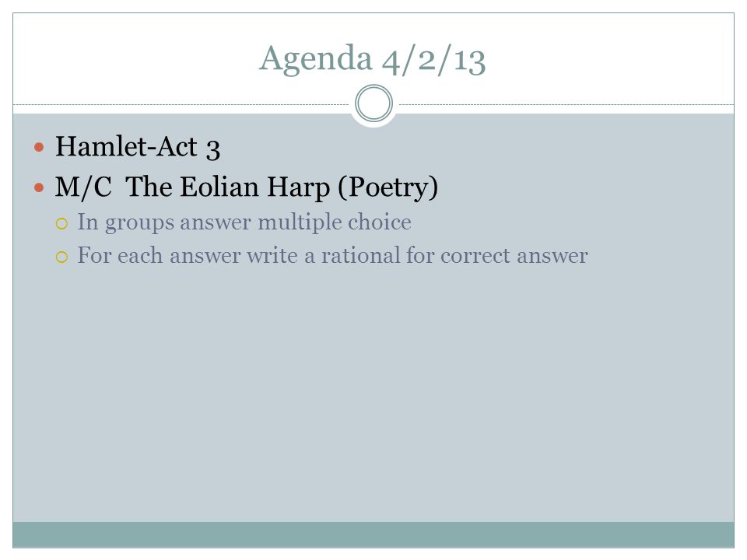Click the words correct answer in the last line
This screenshot has width=747, height=560.
(514, 257)
